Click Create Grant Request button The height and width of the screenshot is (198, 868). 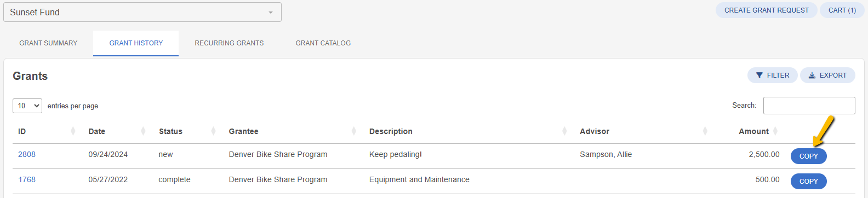click(x=766, y=10)
